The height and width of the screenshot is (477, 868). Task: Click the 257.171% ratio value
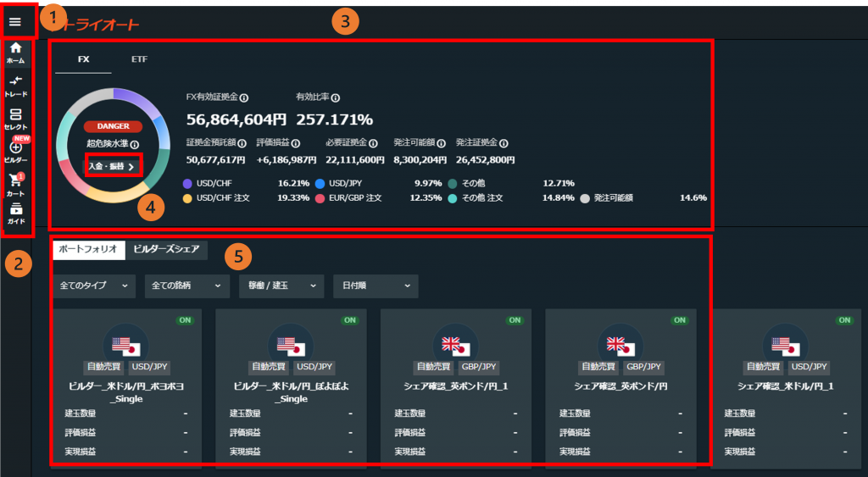click(x=334, y=119)
